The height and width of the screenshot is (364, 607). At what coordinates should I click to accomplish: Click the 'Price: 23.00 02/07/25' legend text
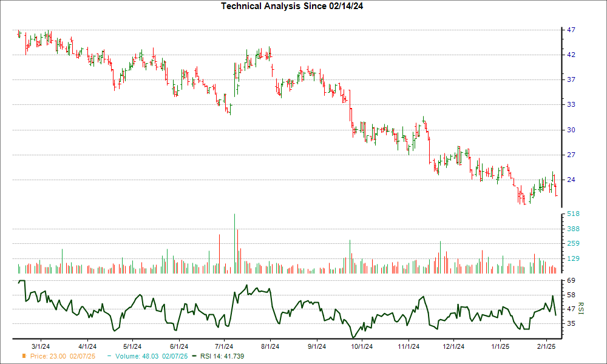coord(63,356)
